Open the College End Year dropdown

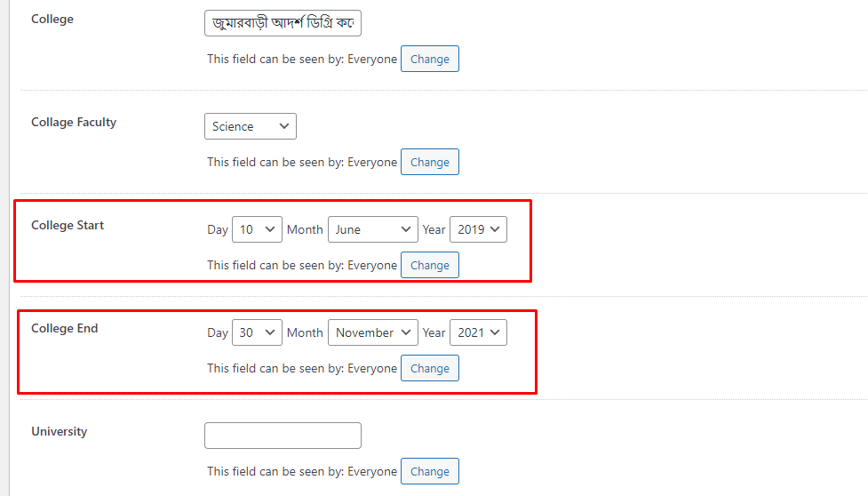pos(478,332)
